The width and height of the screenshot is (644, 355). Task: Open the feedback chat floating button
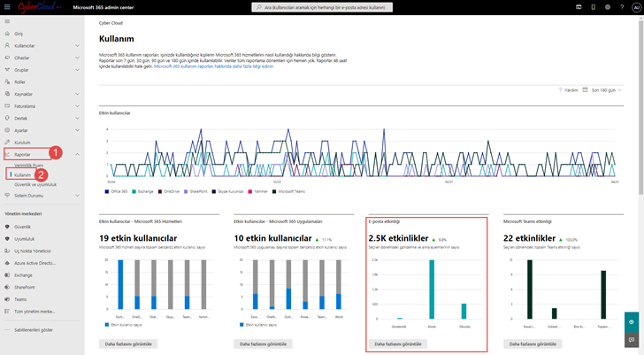[632, 340]
